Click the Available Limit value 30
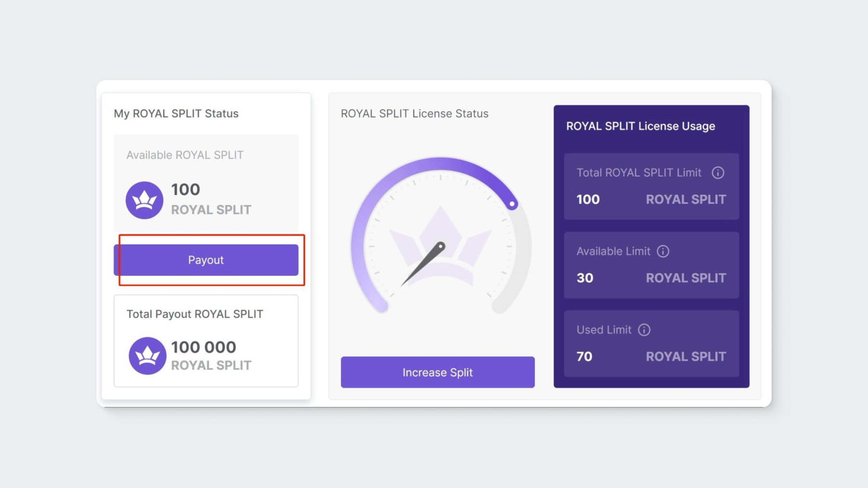 click(x=585, y=278)
